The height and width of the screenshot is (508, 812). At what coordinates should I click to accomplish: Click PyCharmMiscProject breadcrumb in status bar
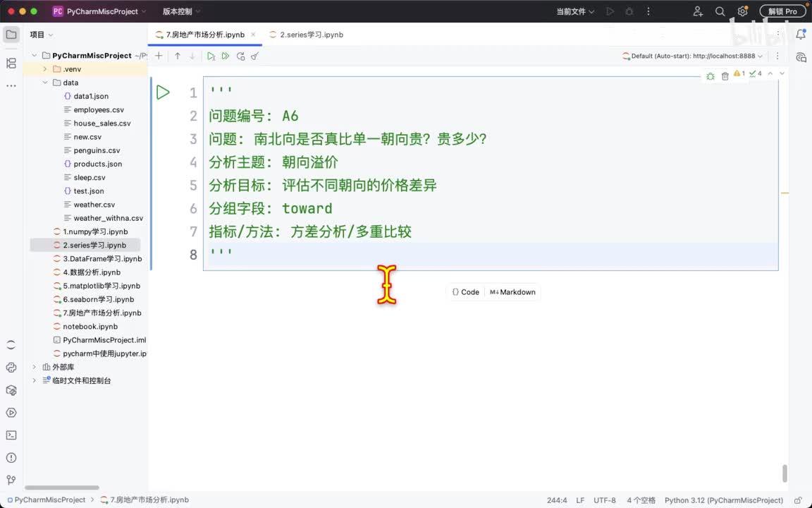click(46, 500)
